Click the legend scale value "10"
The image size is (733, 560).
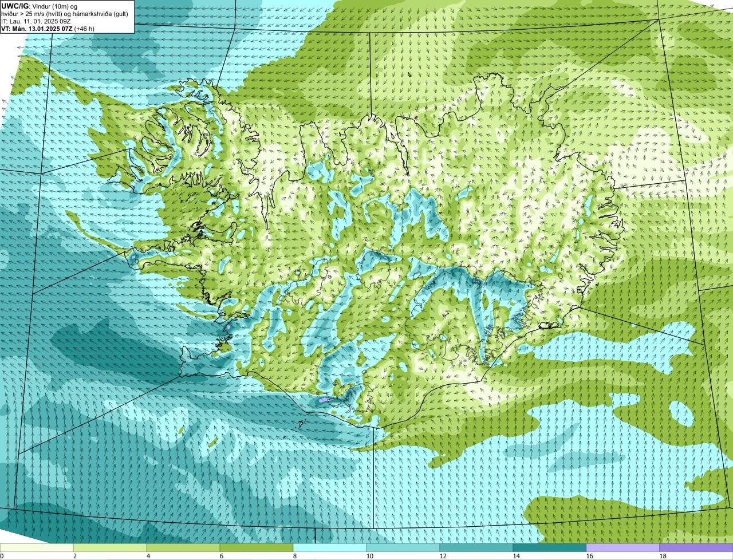pyautogui.click(x=370, y=556)
